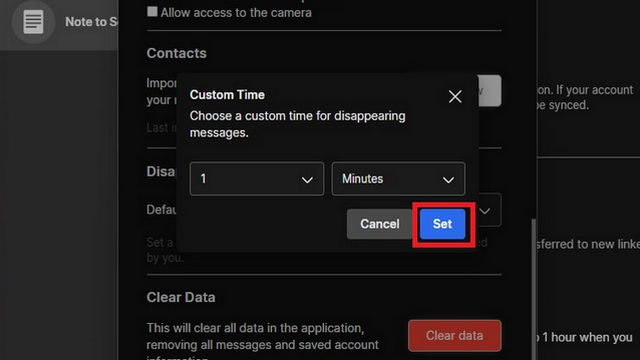Click the Clear Data section heading

point(181,297)
